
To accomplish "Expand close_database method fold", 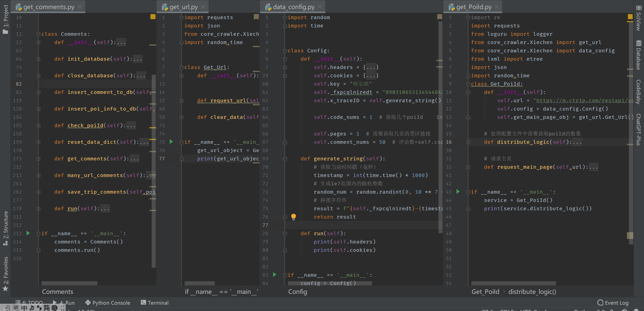I will pos(38,76).
